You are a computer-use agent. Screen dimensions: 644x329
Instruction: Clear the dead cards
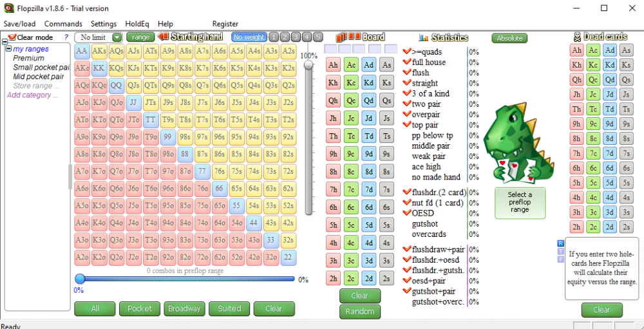601,310
